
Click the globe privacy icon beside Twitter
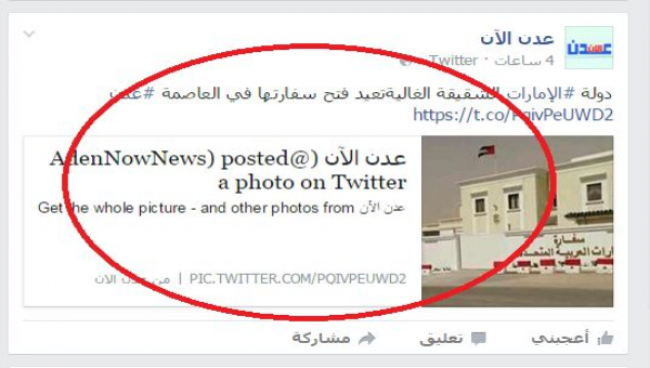tap(406, 61)
